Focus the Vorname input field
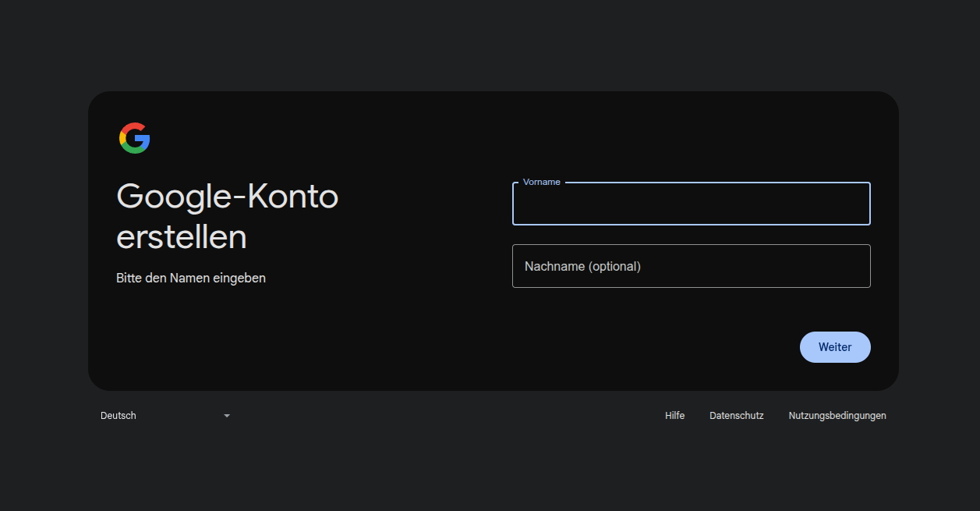This screenshot has width=980, height=511. coord(690,206)
